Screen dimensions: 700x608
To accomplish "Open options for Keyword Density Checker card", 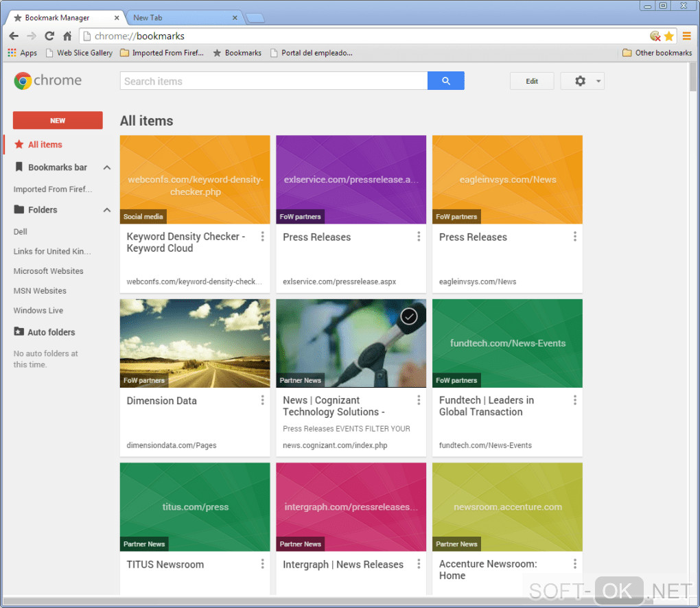I will 262,237.
